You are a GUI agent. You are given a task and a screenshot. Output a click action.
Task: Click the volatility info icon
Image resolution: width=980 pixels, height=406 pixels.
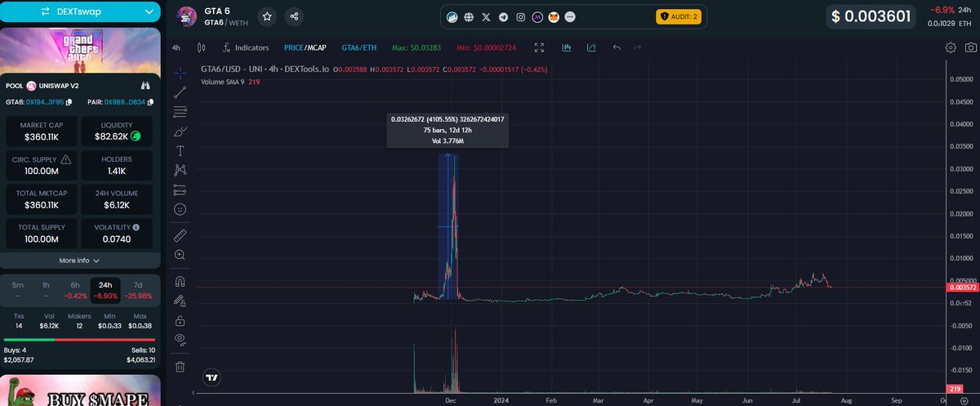click(x=136, y=227)
